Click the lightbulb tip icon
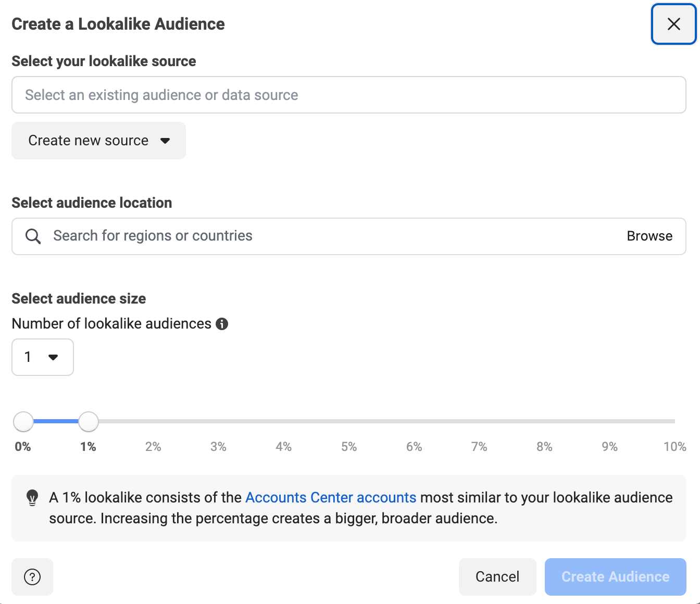The image size is (700, 604). tap(32, 498)
